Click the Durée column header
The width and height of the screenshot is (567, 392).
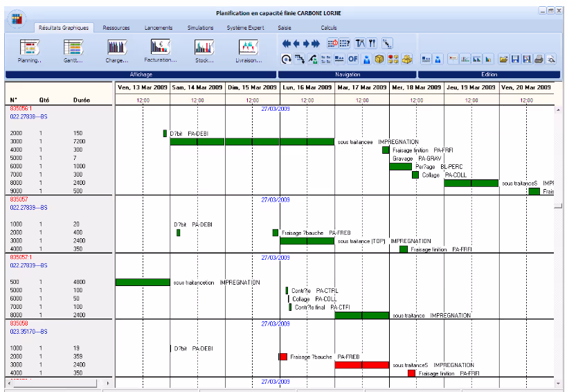[x=82, y=100]
